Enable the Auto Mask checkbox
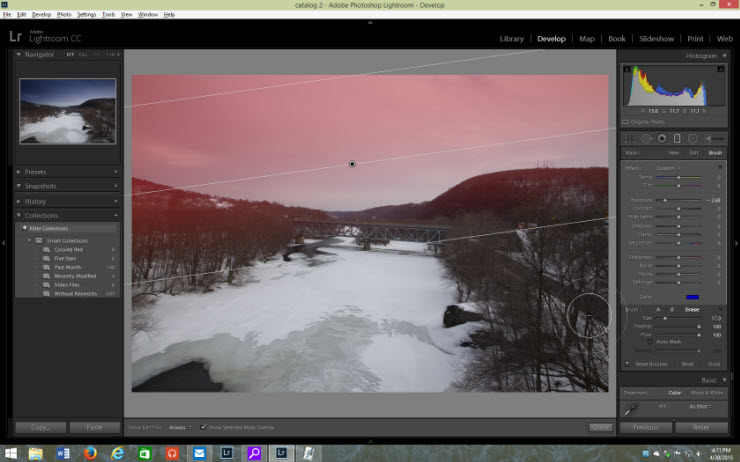The width and height of the screenshot is (740, 462). click(x=649, y=342)
